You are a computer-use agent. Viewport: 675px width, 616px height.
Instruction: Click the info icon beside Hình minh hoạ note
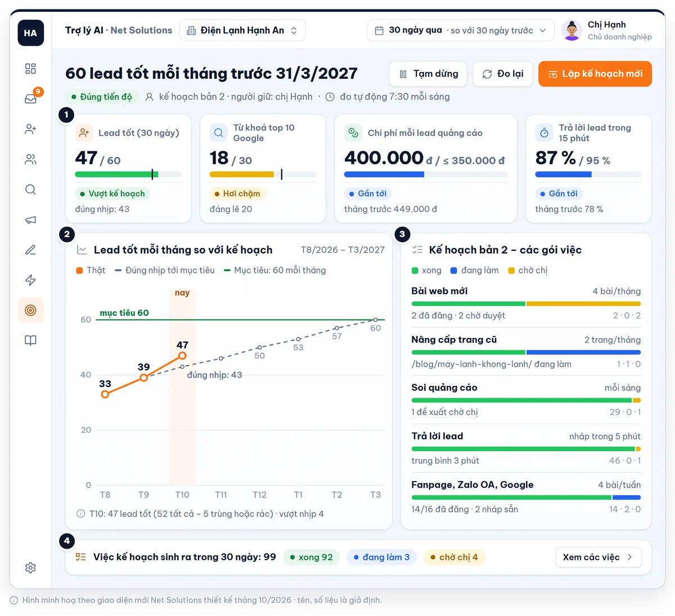[x=14, y=600]
